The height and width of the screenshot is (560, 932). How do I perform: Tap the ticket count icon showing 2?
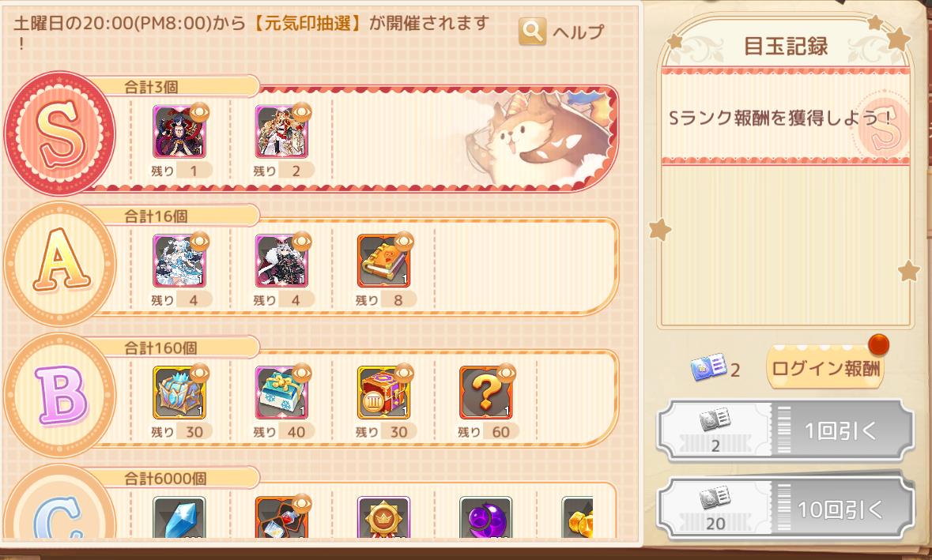[x=708, y=367]
